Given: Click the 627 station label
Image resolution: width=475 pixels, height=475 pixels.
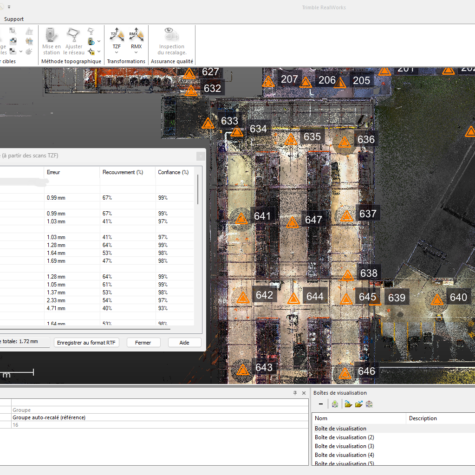Looking at the screenshot, I should click(210, 72).
